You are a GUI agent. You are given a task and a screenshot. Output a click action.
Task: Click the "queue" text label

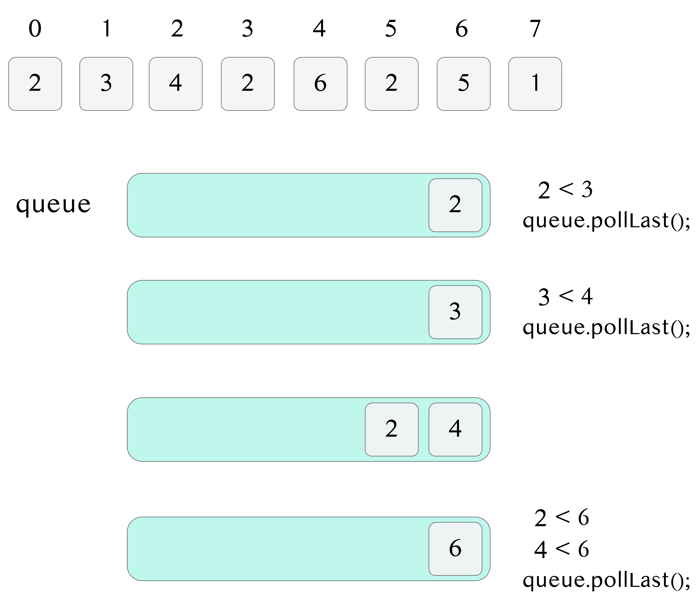(x=54, y=204)
